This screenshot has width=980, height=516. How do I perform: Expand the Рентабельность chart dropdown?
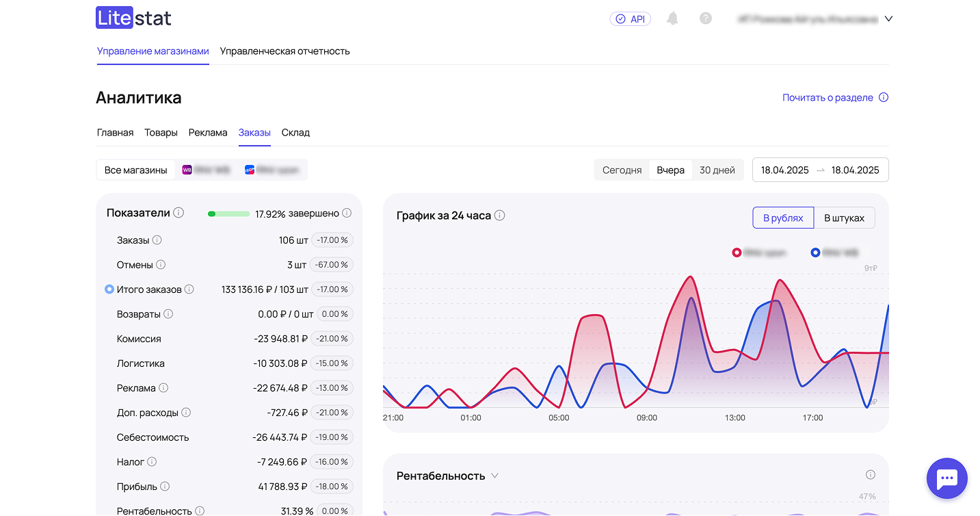point(494,476)
